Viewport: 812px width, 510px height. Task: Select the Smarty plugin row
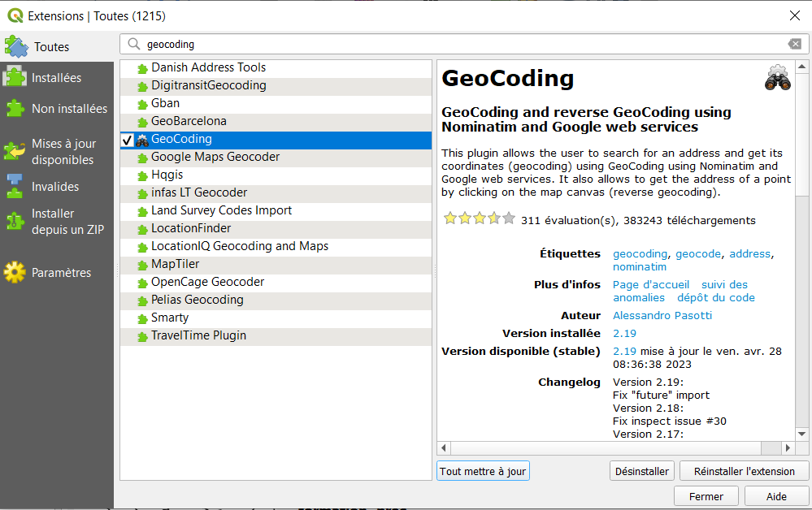[276, 318]
